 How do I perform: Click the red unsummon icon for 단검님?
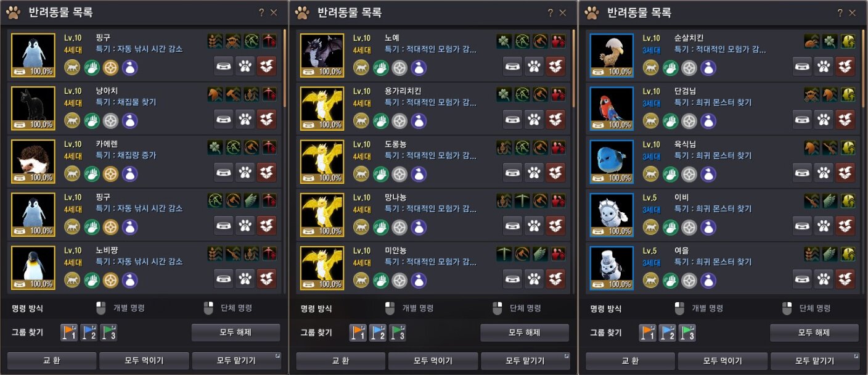coord(845,118)
